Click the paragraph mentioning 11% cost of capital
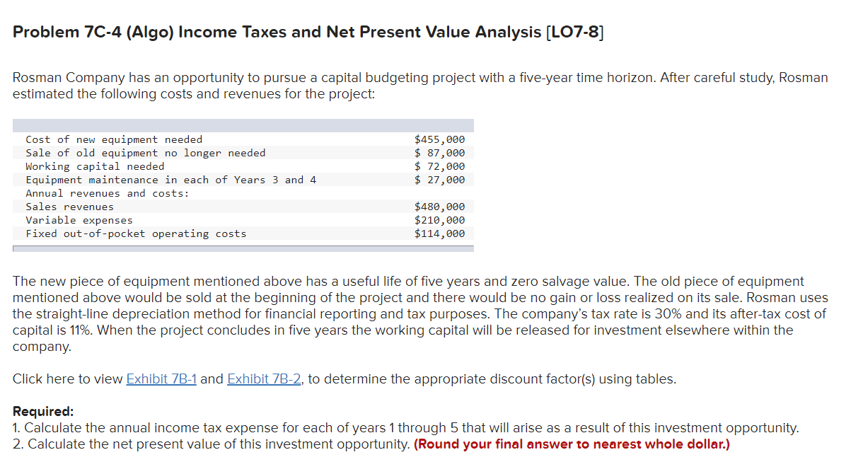The height and width of the screenshot is (462, 868). click(421, 313)
